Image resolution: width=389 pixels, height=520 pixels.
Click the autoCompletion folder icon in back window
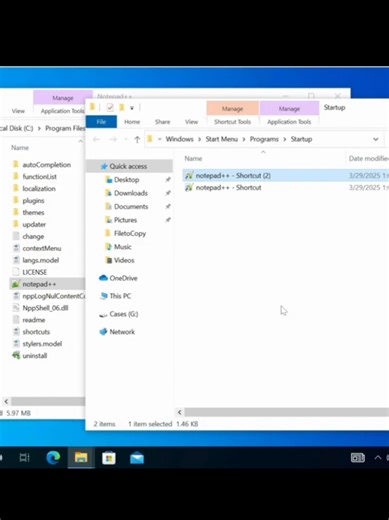pos(16,164)
